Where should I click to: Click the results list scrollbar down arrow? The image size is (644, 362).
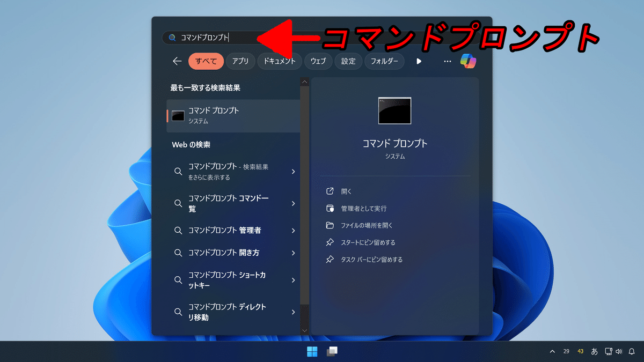tap(304, 330)
